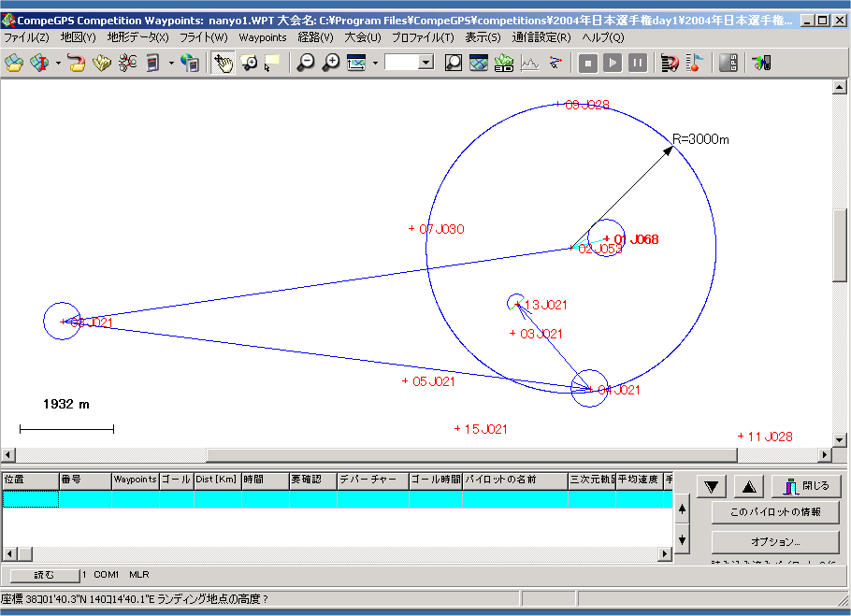Viewport: 851px width, 616px height.
Task: Click the 読む button
Action: pyautogui.click(x=45, y=575)
